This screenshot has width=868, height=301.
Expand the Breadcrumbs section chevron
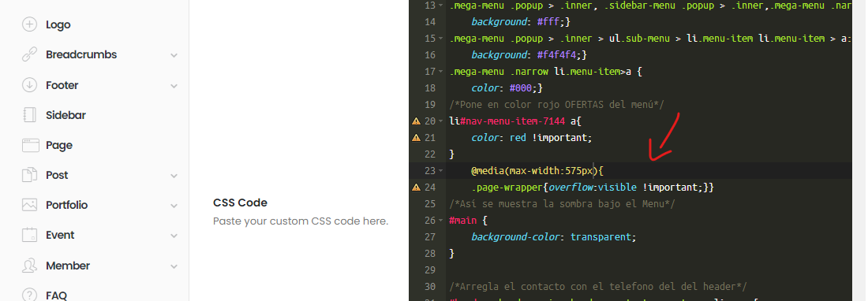174,55
